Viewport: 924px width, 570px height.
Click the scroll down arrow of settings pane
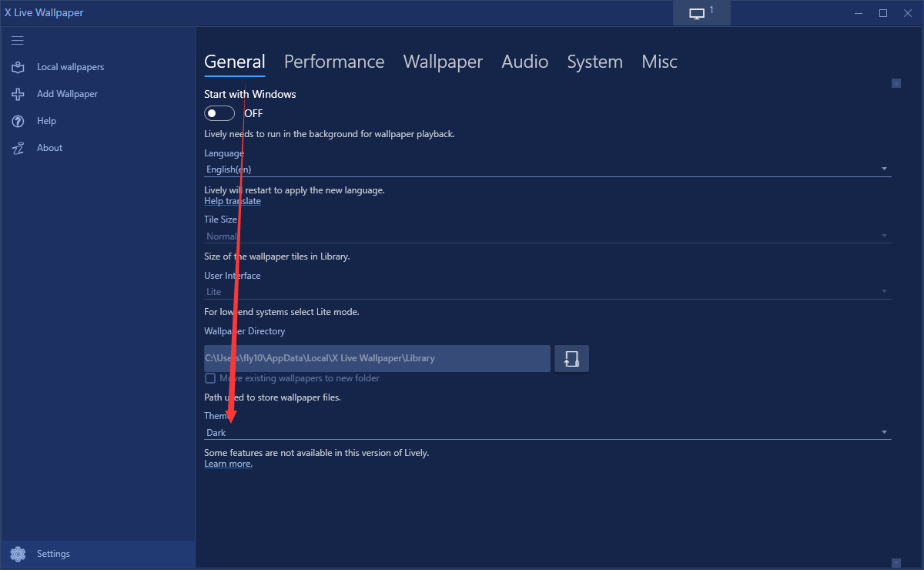point(896,563)
